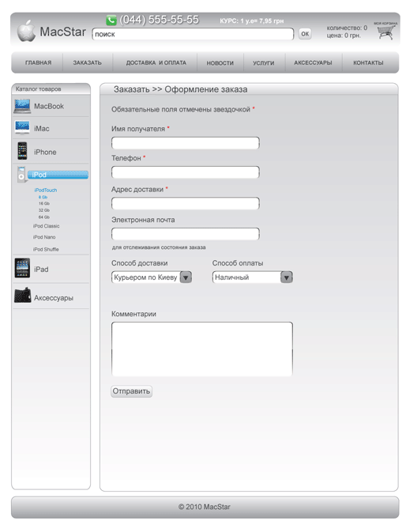Screen dimensions: 406x532
Task: Click the MacStar logo text
Action: click(x=62, y=32)
